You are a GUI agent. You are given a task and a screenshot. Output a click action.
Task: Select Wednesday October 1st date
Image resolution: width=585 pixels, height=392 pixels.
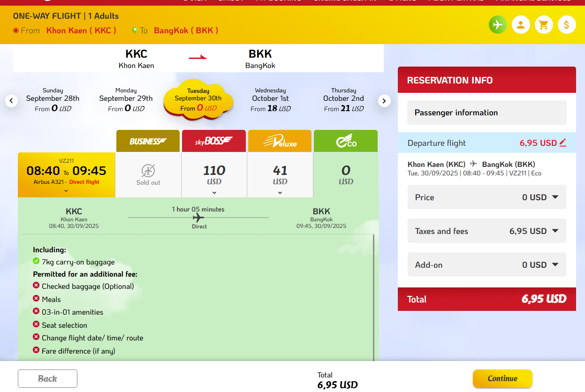coord(271,99)
